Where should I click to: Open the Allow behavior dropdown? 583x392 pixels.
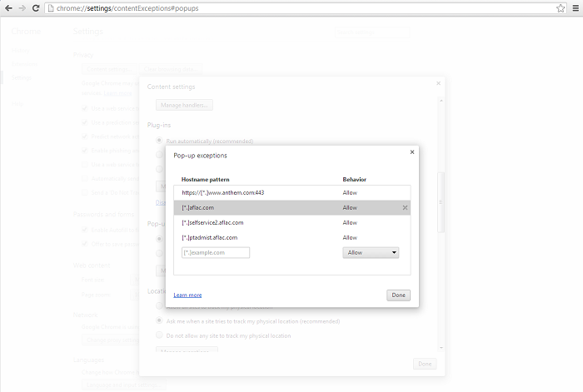tap(371, 252)
